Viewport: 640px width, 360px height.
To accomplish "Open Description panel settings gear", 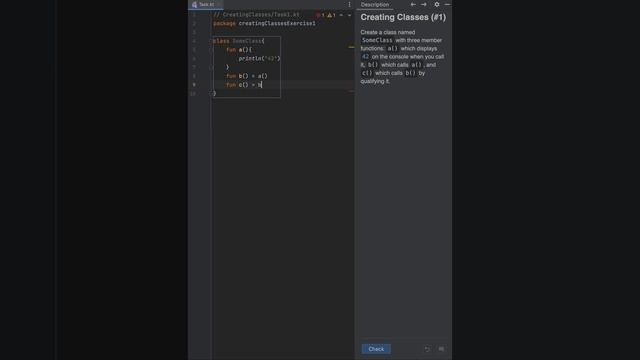I will (x=437, y=4).
